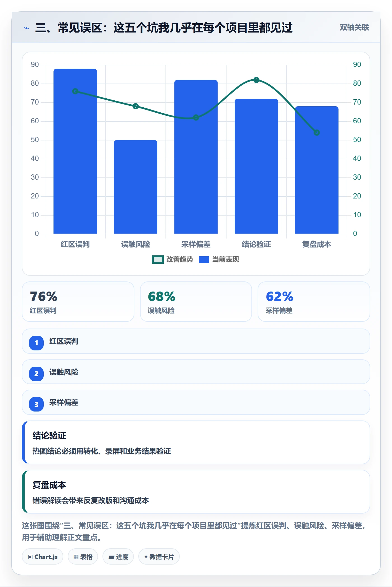Click the trend line point above 结论验证
The height and width of the screenshot is (587, 392).
[256, 80]
